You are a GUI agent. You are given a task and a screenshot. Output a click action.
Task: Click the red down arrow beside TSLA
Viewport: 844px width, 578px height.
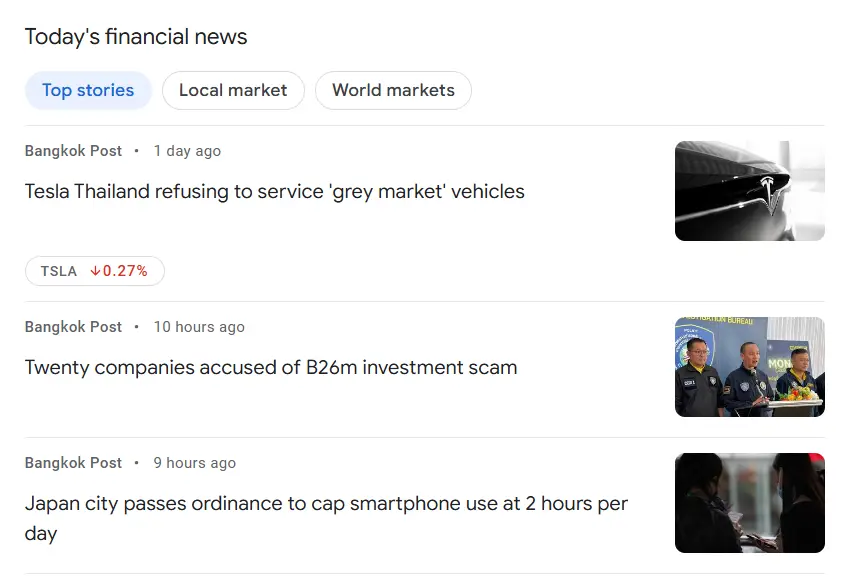[95, 271]
